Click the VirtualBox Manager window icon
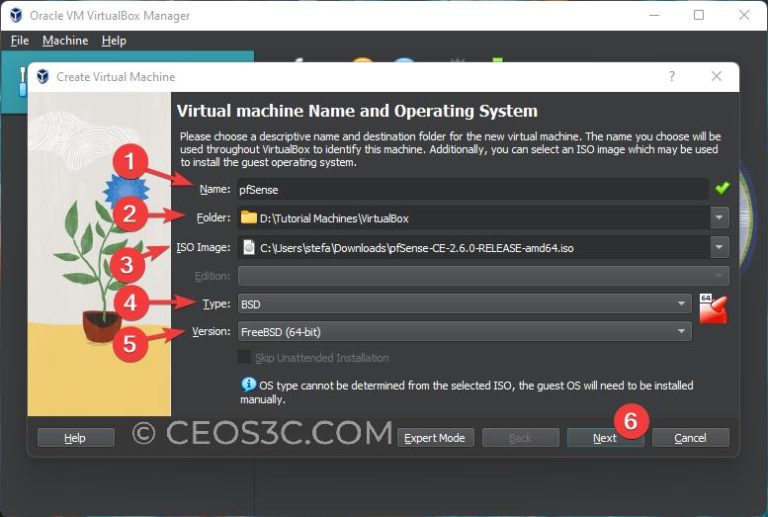 point(16,15)
